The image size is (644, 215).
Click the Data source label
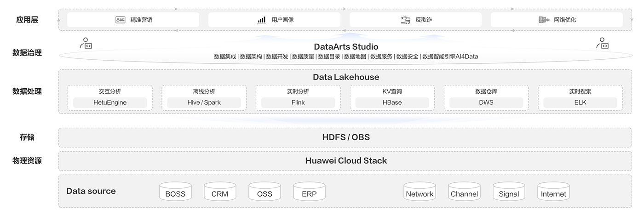pyautogui.click(x=91, y=191)
